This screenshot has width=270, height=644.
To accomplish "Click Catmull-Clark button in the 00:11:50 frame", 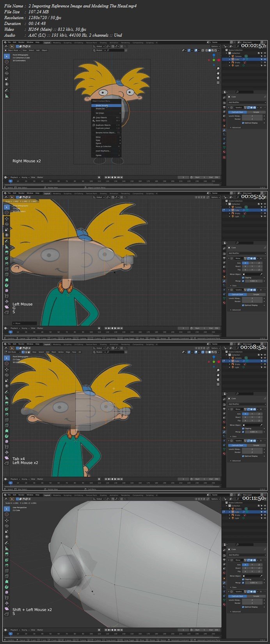I will tap(237, 596).
